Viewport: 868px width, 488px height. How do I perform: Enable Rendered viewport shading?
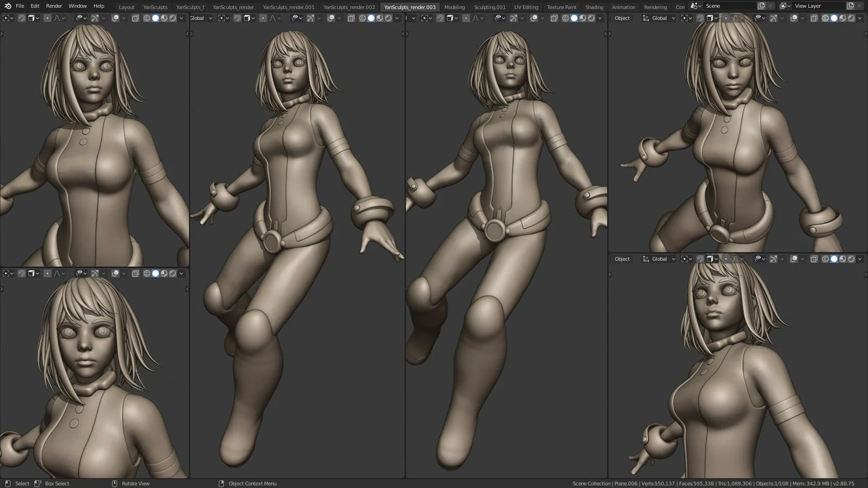851,18
